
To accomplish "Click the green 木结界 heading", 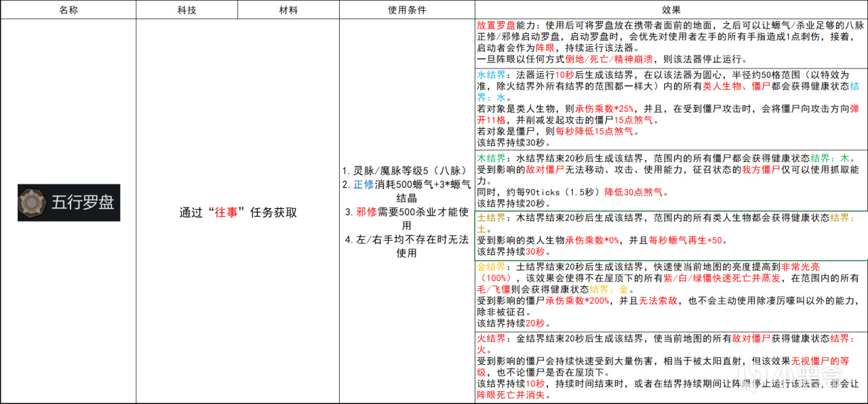I will (x=492, y=158).
